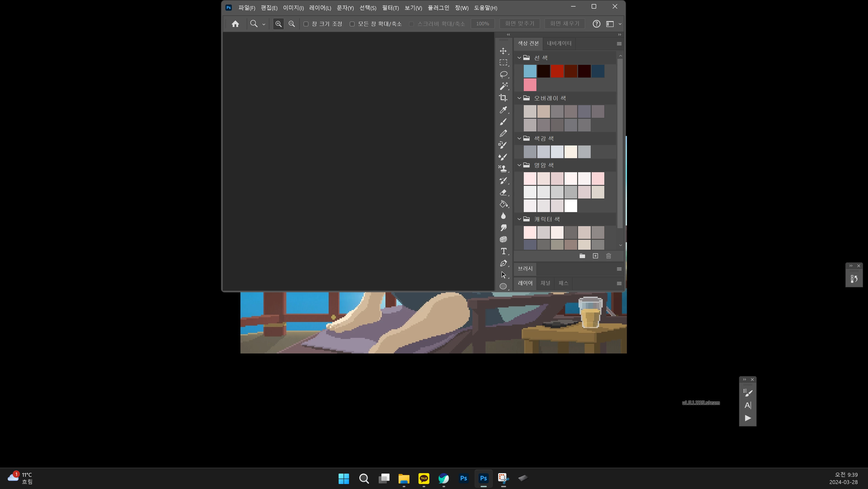Click the Home icon in options bar
The height and width of the screenshot is (489, 868).
pyautogui.click(x=235, y=24)
